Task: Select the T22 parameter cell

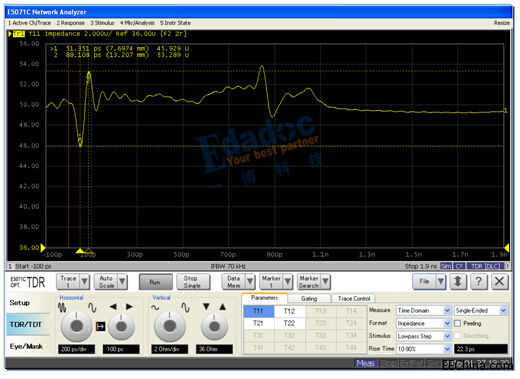Action: pos(289,323)
